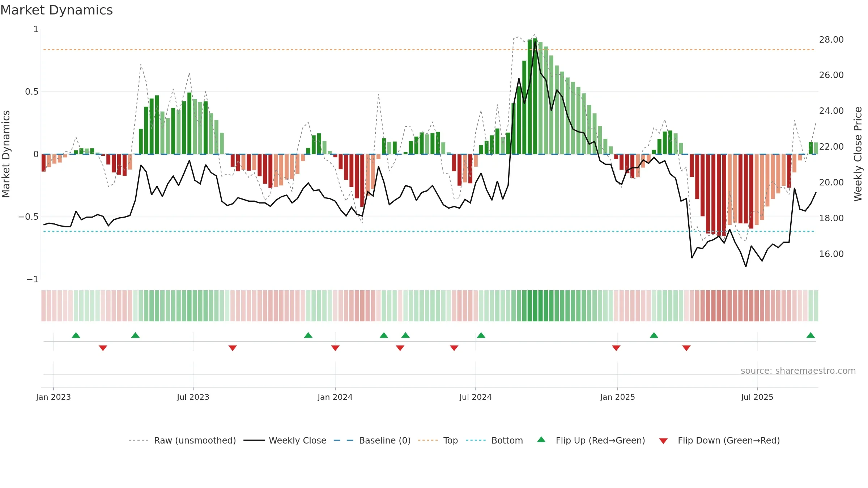Click the earliest green flip-up triangle in early 2023
868x488 pixels.
[x=76, y=335]
